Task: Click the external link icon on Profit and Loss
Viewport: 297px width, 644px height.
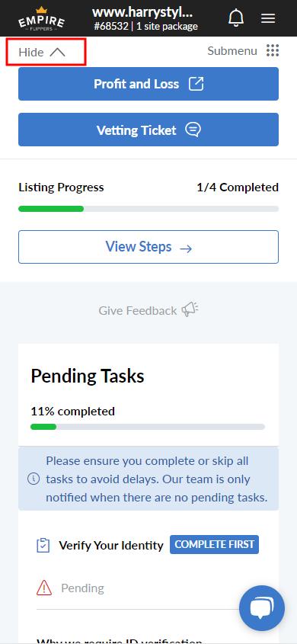Action: click(196, 84)
